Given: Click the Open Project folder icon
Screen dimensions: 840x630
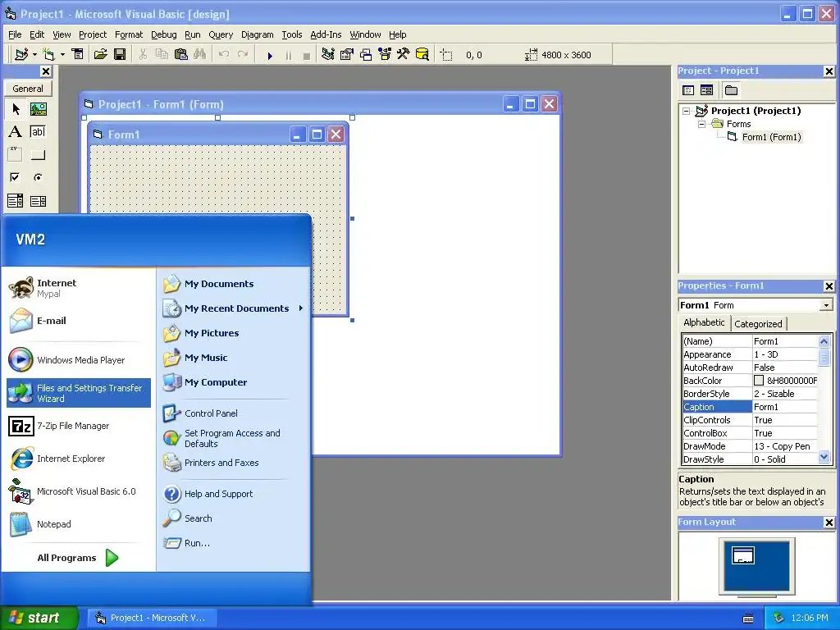Looking at the screenshot, I should click(x=101, y=54).
